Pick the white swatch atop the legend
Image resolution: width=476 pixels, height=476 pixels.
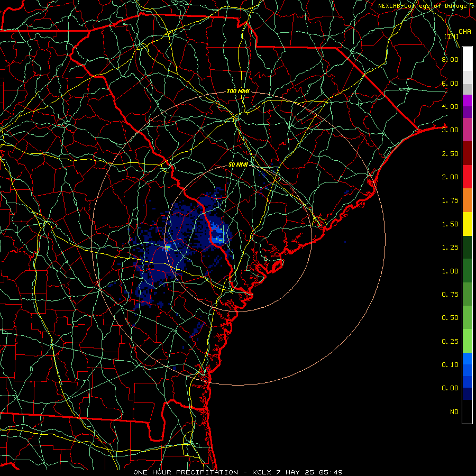tap(467, 59)
